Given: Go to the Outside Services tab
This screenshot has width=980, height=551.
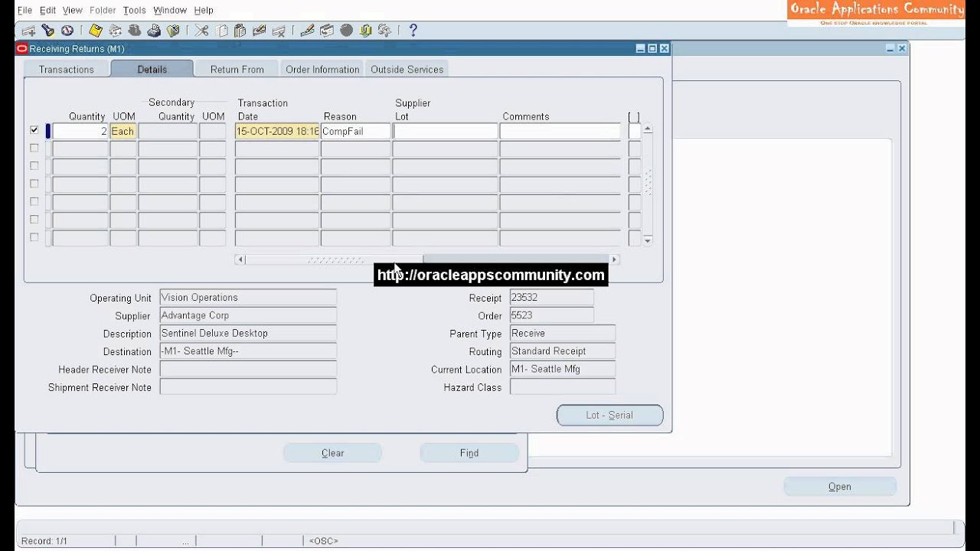Looking at the screenshot, I should pos(407,69).
